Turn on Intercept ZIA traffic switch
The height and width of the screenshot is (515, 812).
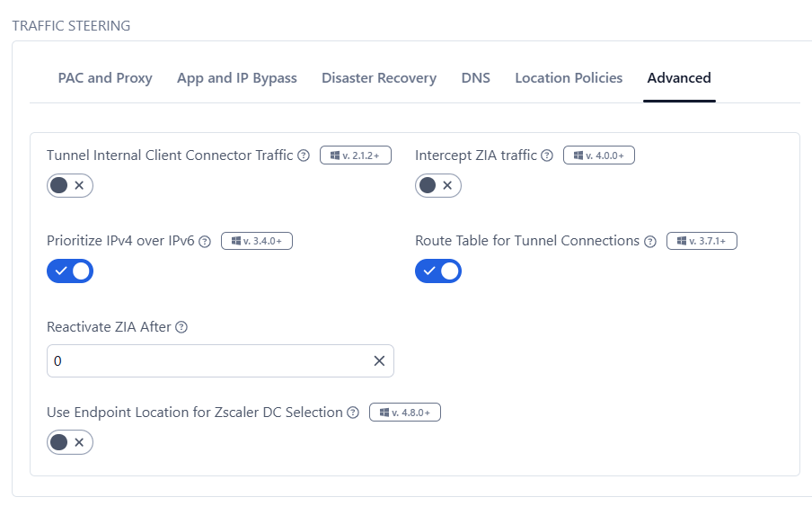(x=438, y=185)
